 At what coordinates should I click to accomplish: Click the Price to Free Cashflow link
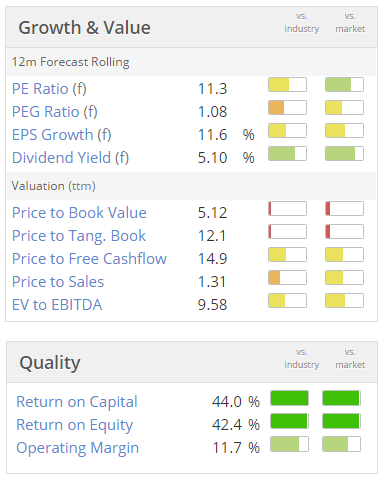pyautogui.click(x=89, y=259)
